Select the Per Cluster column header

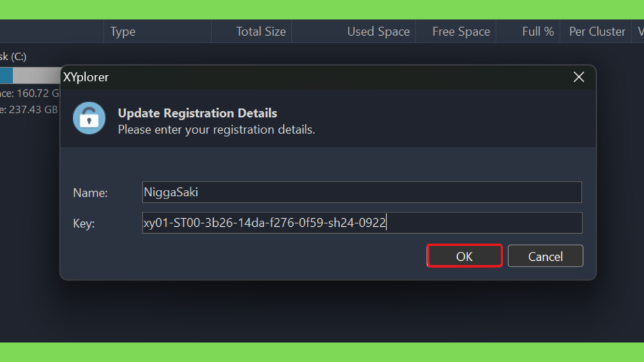click(596, 31)
